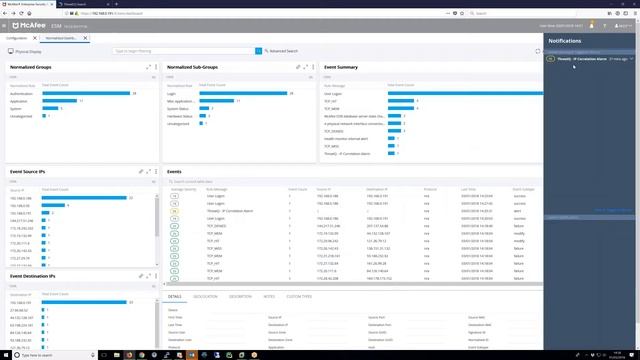The height and width of the screenshot is (360, 640).
Task: Sort by Average Severity column header
Action: (183, 189)
